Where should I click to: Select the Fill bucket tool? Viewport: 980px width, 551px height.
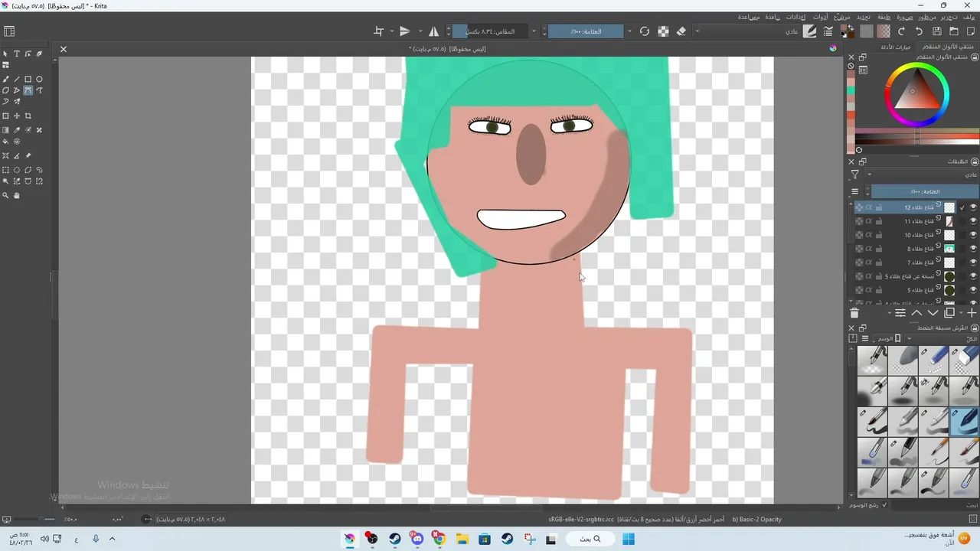click(6, 142)
